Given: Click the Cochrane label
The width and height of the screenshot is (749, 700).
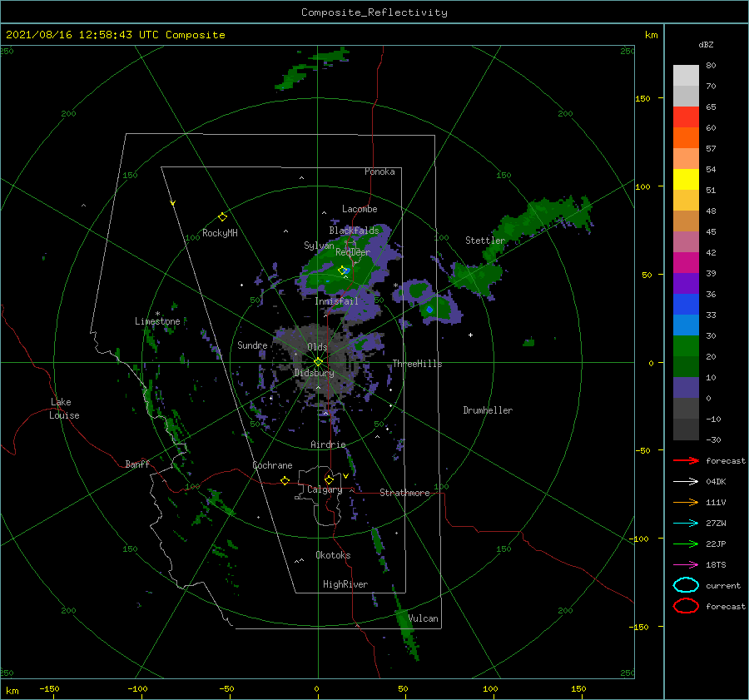Looking at the screenshot, I should pos(272,465).
